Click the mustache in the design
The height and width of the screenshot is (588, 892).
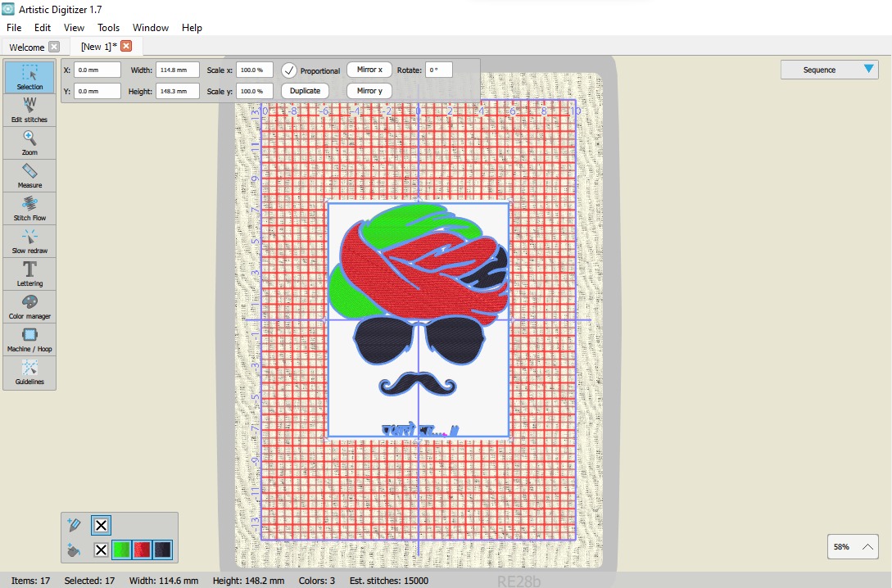tap(418, 384)
